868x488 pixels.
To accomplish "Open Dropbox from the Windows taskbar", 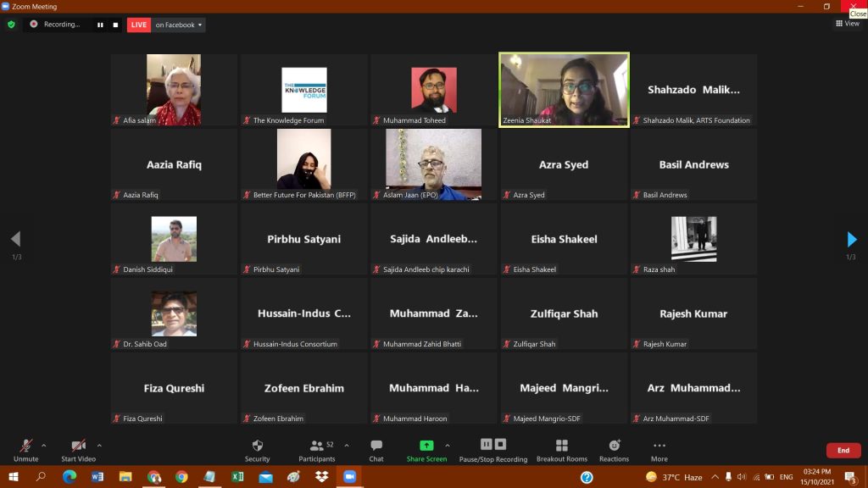I will point(321,477).
